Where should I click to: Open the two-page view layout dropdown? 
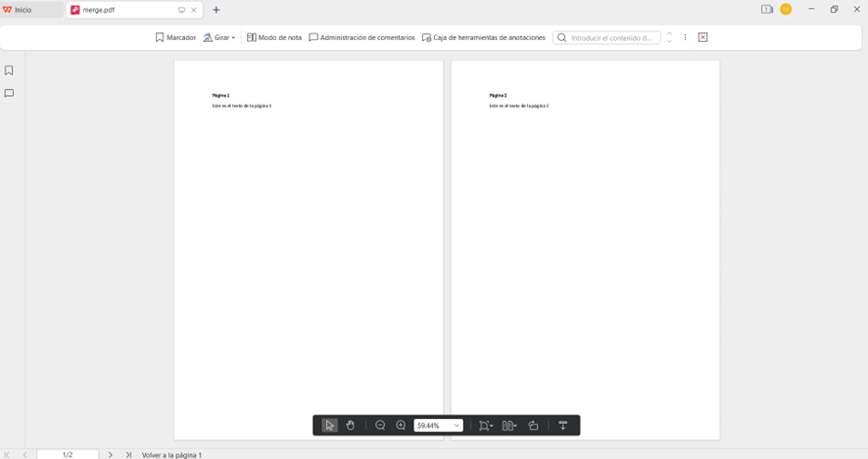point(509,426)
